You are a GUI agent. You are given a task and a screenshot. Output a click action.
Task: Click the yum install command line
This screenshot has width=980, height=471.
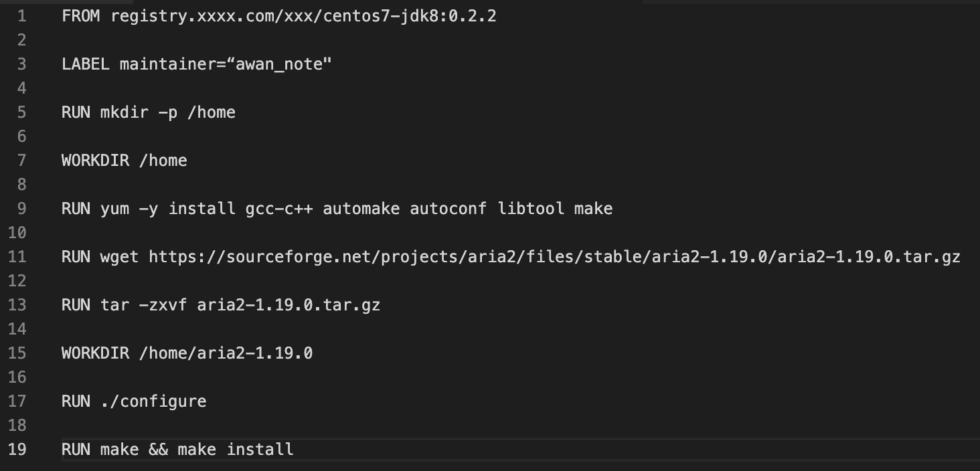coord(337,209)
